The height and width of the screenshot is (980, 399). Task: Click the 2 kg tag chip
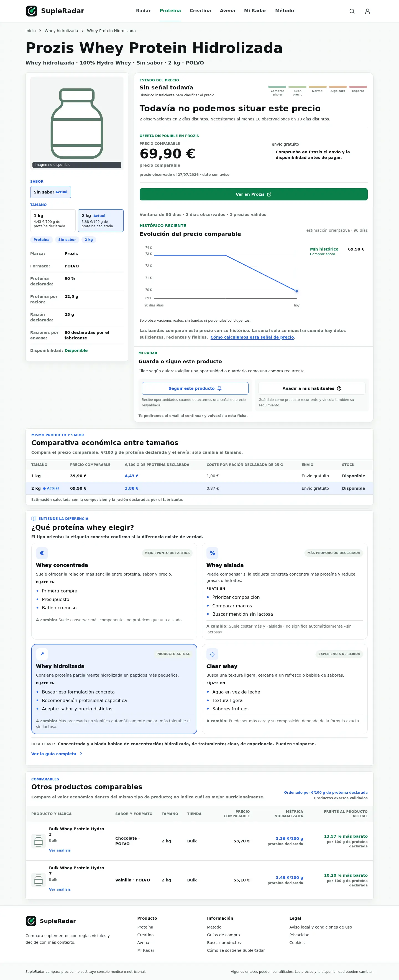(89, 240)
